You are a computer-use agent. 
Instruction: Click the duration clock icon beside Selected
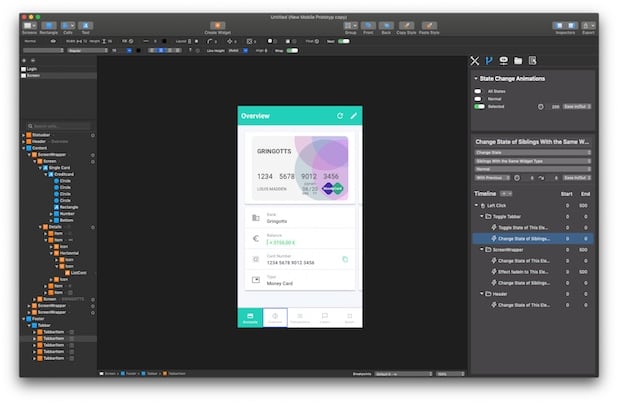540,107
